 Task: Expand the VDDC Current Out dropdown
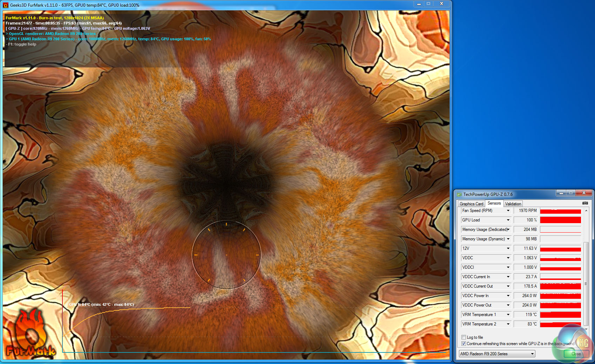coord(508,286)
